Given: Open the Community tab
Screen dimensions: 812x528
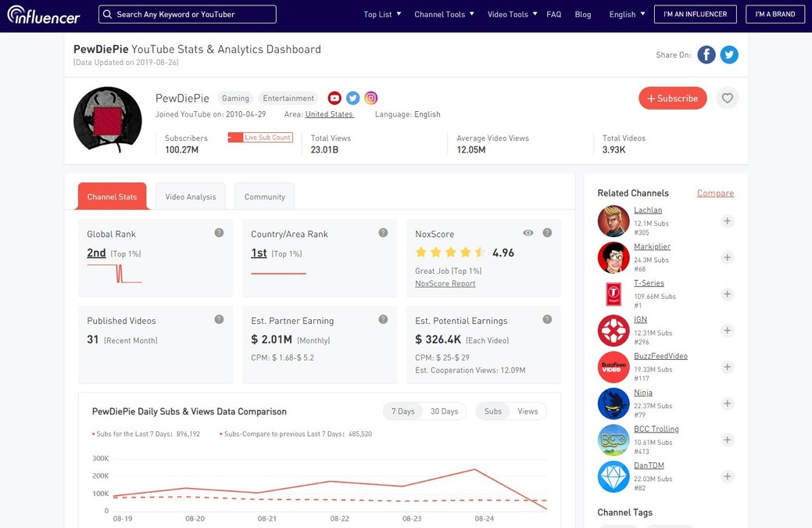Looking at the screenshot, I should click(264, 196).
